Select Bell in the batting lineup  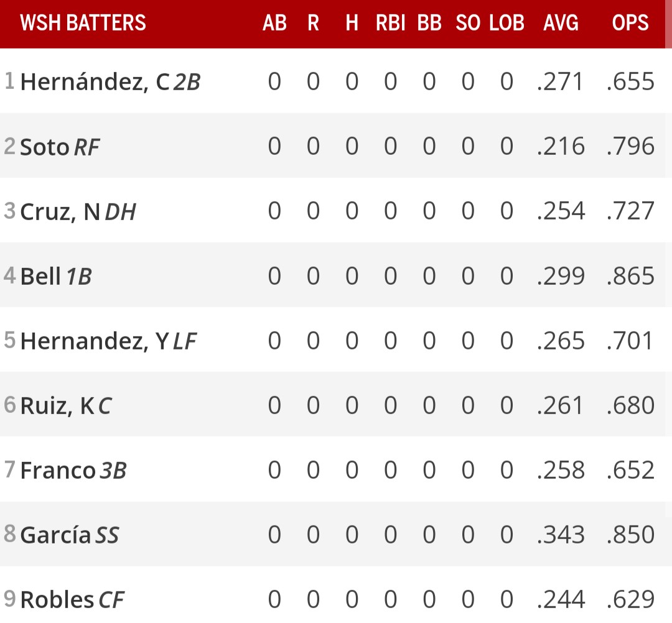click(x=41, y=276)
